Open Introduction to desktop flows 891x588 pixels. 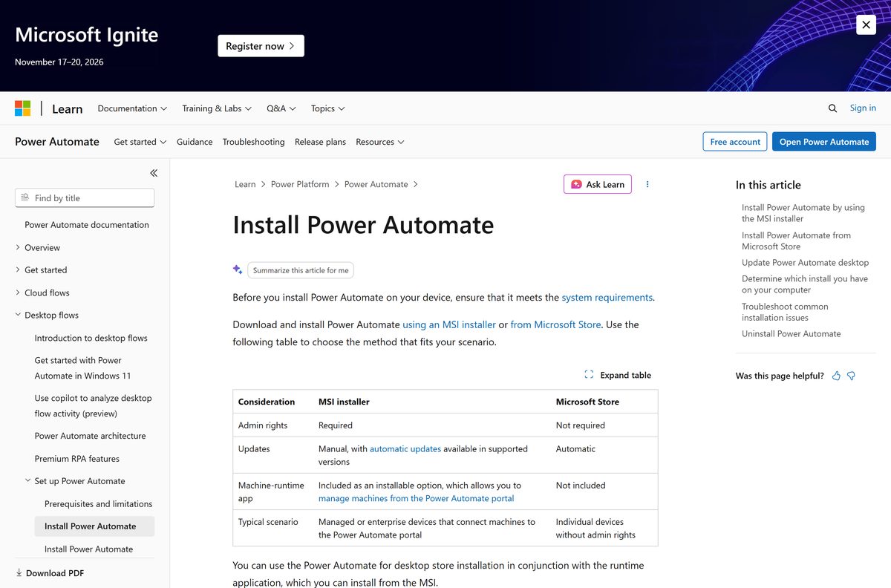91,338
